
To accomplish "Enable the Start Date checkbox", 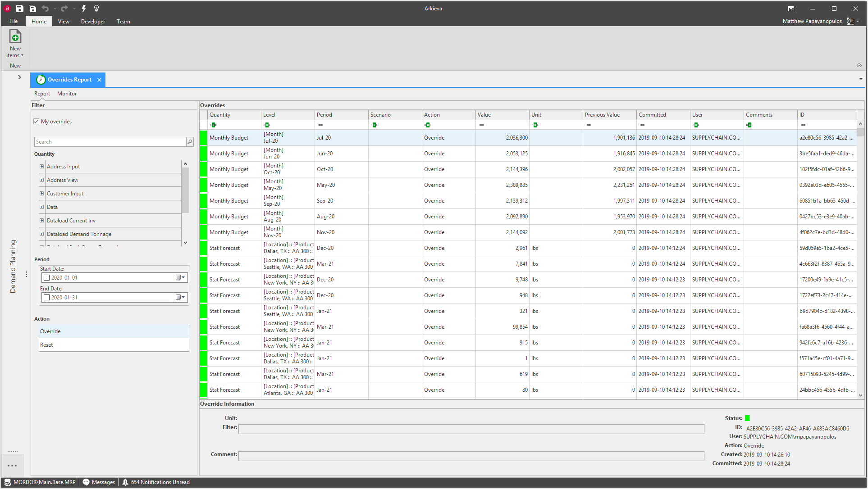I will [46, 278].
